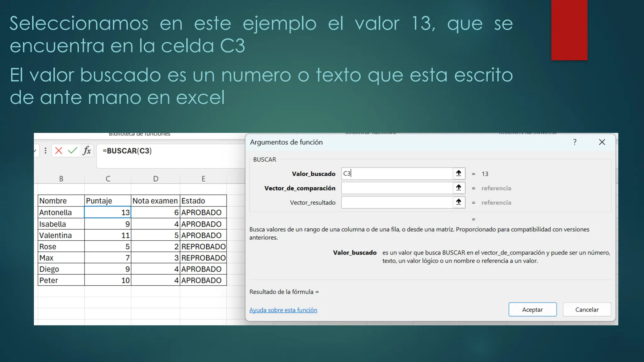Select Peter's APROBADO Estado cell
This screenshot has height=362, width=644.
tap(203, 280)
